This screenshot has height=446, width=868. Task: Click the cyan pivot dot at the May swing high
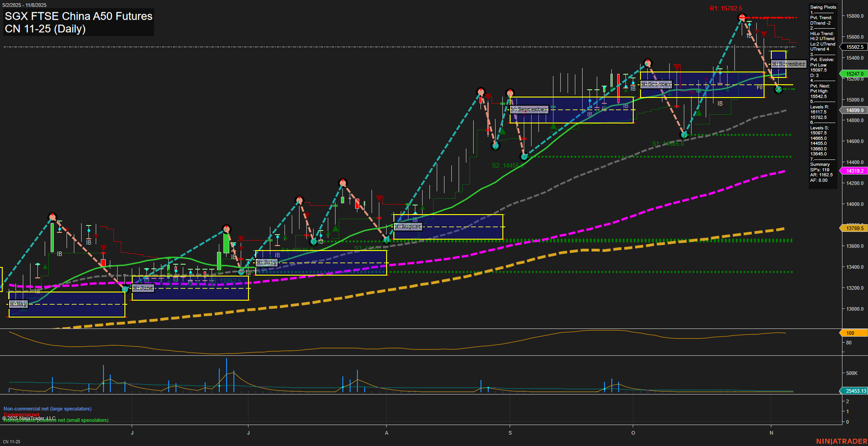click(52, 217)
